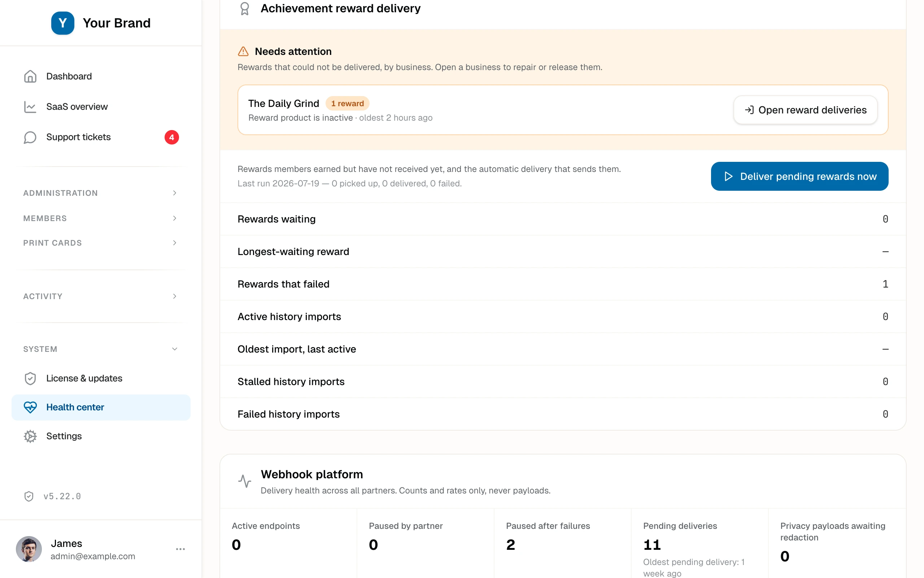Click admin@example.com email
Viewport: 924px width, 578px height.
tap(93, 556)
